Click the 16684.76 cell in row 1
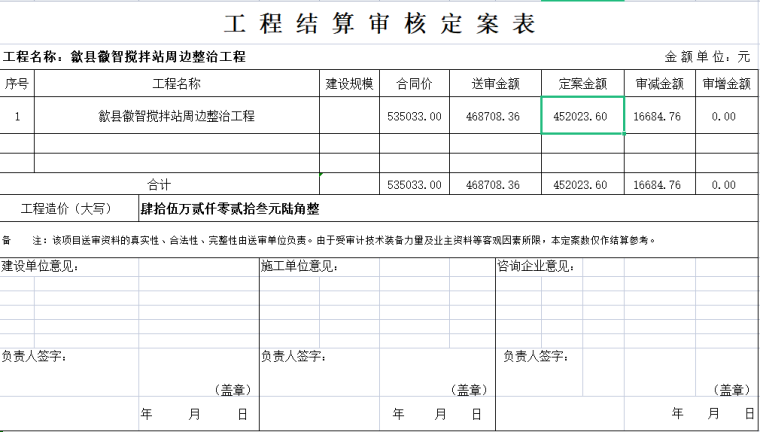This screenshot has height=432, width=760. [x=658, y=116]
